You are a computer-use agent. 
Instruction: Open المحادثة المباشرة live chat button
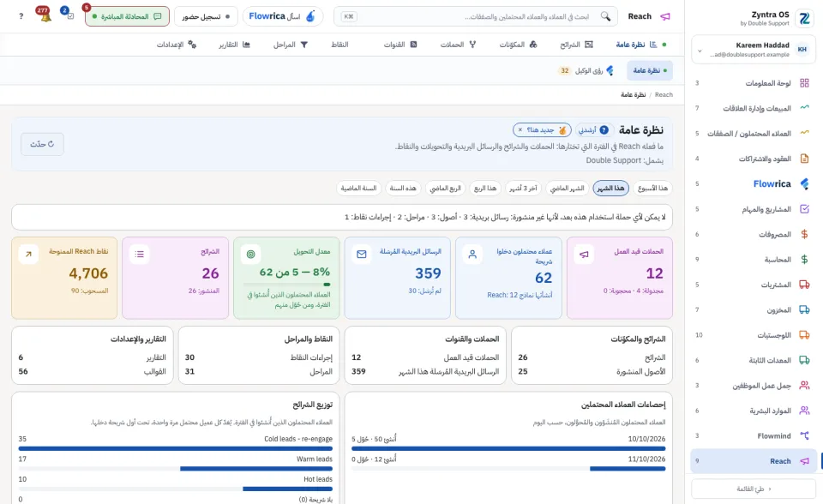(x=127, y=16)
